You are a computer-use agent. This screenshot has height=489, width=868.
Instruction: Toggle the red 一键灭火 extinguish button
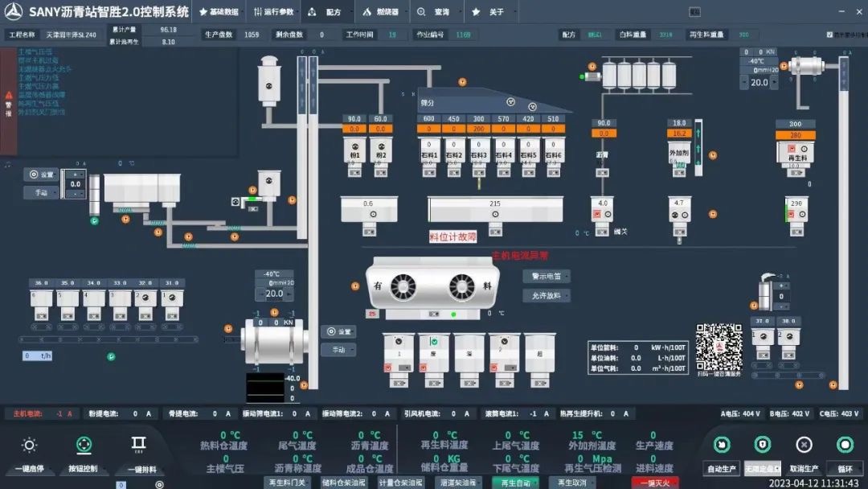[x=654, y=483]
